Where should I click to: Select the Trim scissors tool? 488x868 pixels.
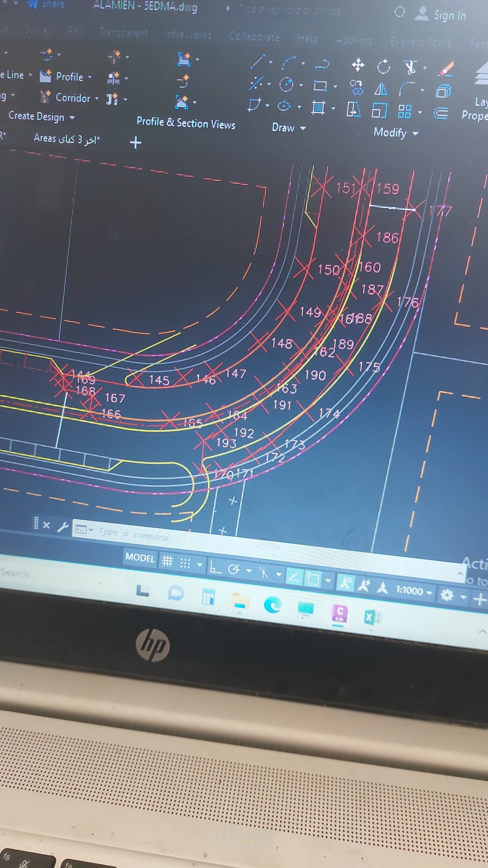pyautogui.click(x=410, y=67)
